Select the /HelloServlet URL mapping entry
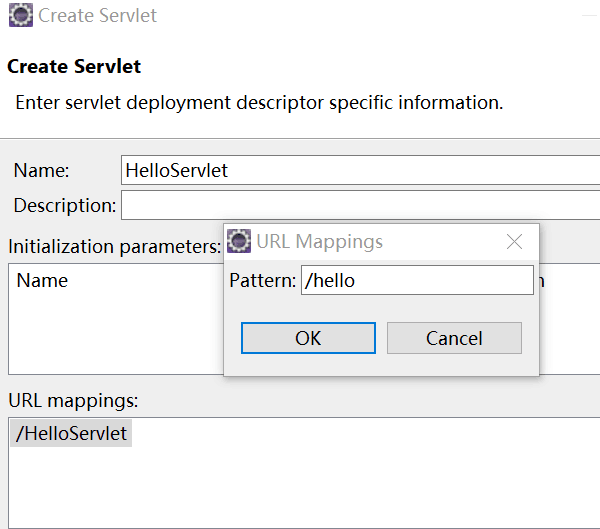Screen dimensions: 600x529 tap(71, 433)
